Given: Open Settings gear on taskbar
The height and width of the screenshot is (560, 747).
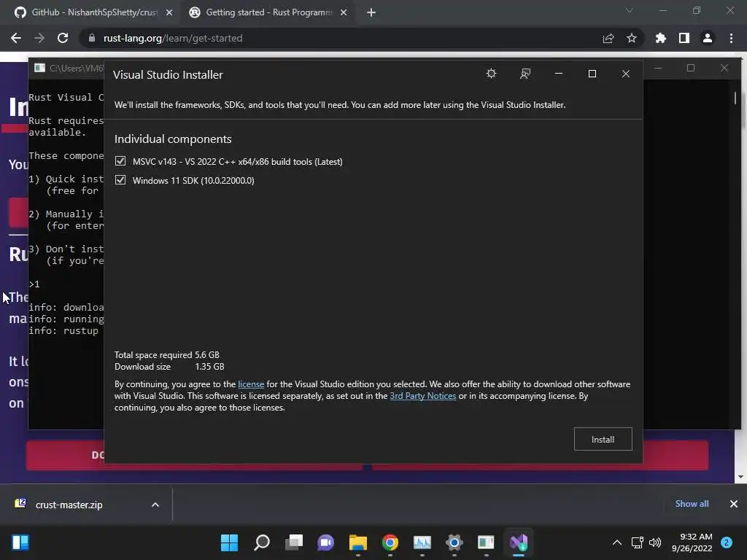Looking at the screenshot, I should tap(454, 542).
